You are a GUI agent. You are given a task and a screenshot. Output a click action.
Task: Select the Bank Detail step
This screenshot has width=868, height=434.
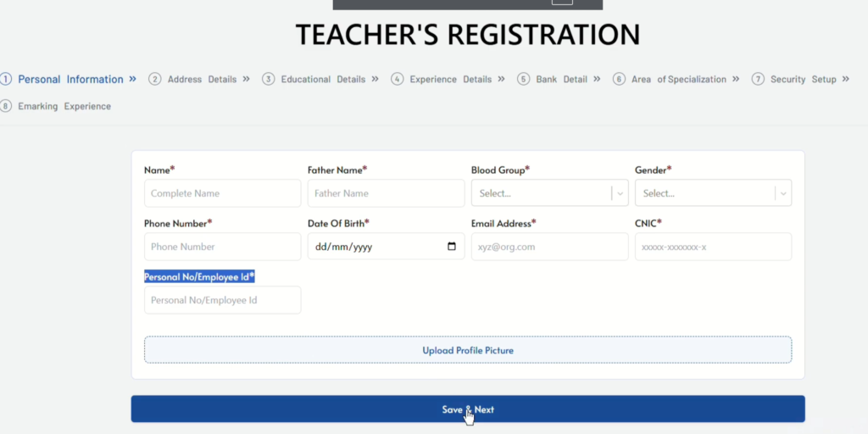coord(560,80)
